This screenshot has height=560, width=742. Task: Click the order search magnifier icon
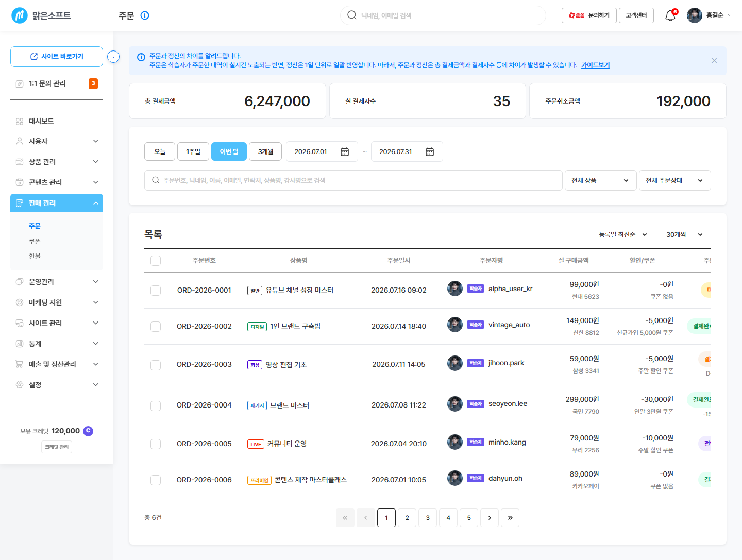pos(156,180)
